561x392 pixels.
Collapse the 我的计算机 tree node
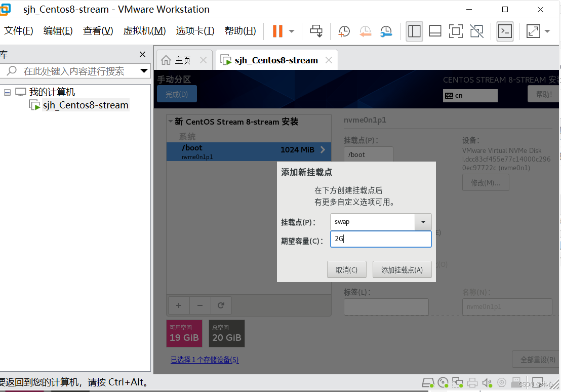7,92
